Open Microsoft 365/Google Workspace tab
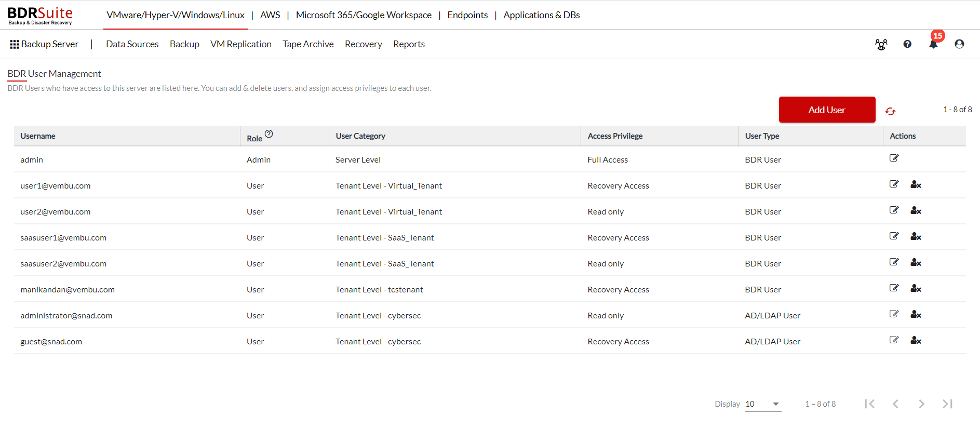 tap(364, 15)
